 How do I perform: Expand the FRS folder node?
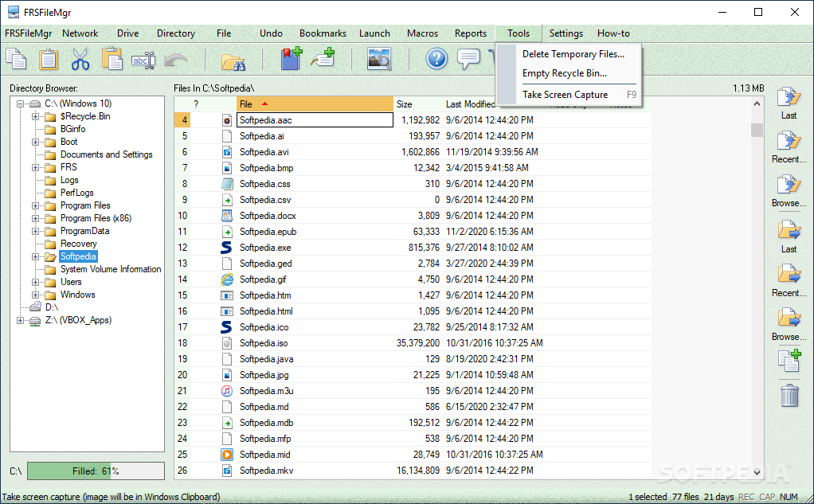(35, 167)
